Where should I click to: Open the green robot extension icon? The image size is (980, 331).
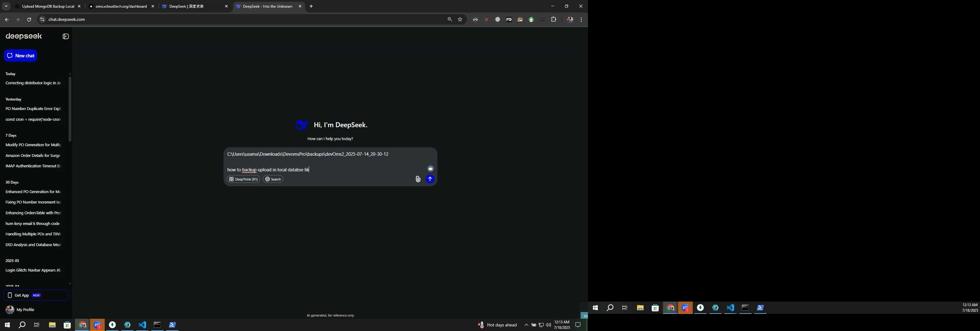[531, 19]
